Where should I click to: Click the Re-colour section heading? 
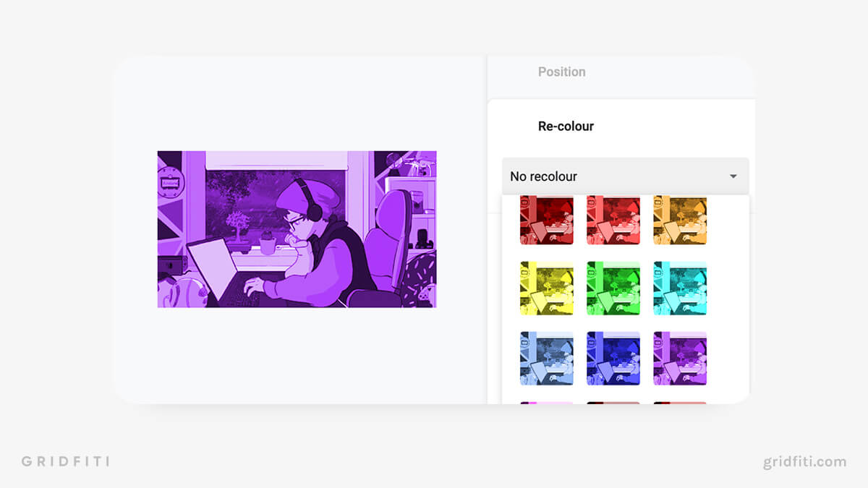click(x=566, y=126)
